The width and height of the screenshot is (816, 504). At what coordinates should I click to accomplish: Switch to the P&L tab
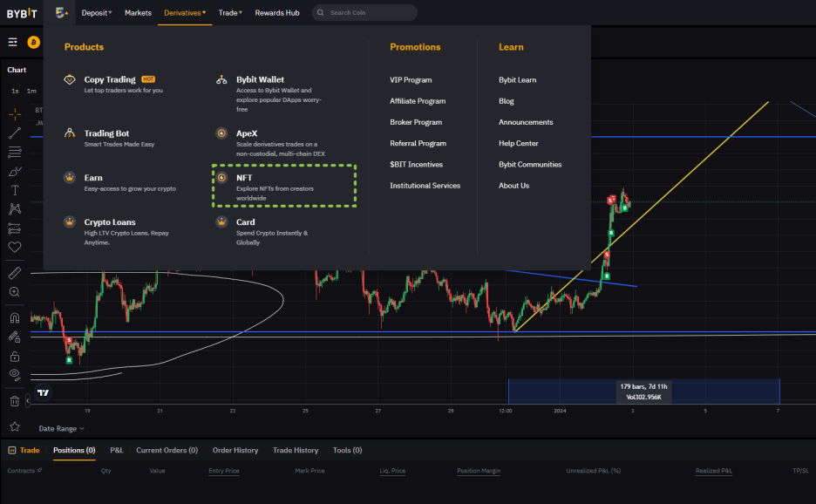[x=117, y=450]
